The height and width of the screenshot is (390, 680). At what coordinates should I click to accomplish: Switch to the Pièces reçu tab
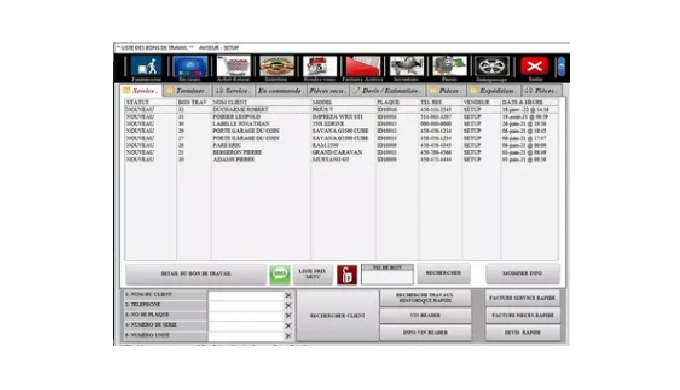[x=327, y=91]
